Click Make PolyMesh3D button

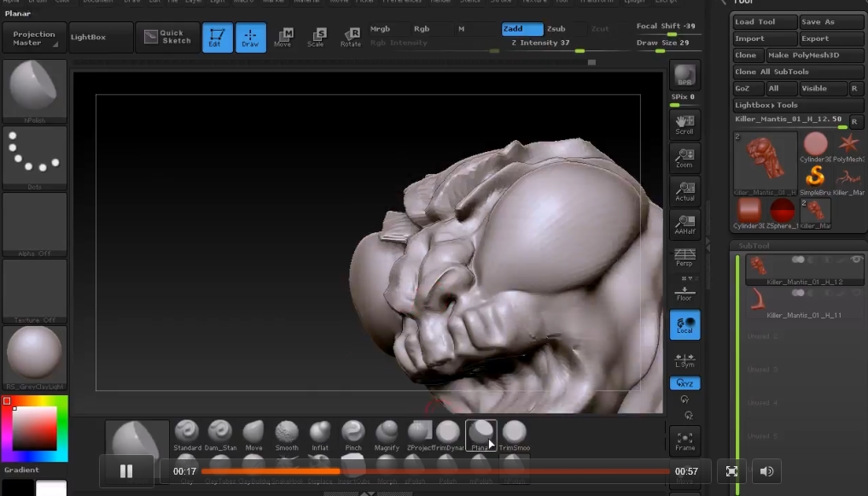815,55
